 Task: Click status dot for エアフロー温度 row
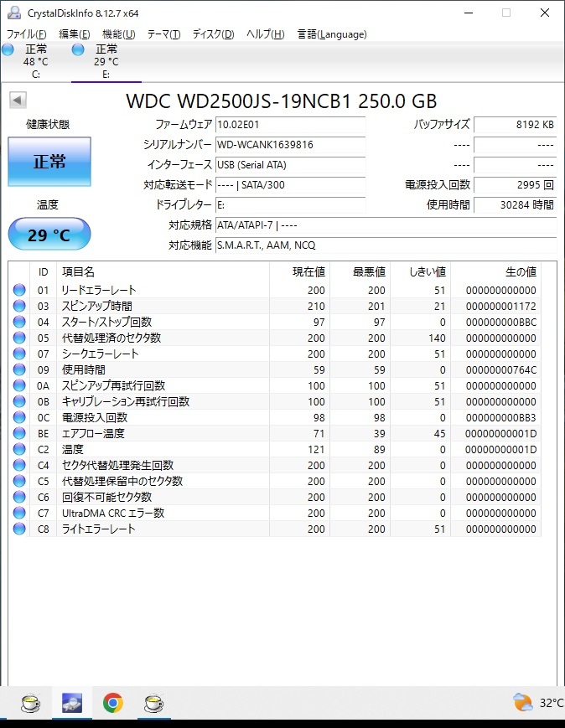[19, 433]
